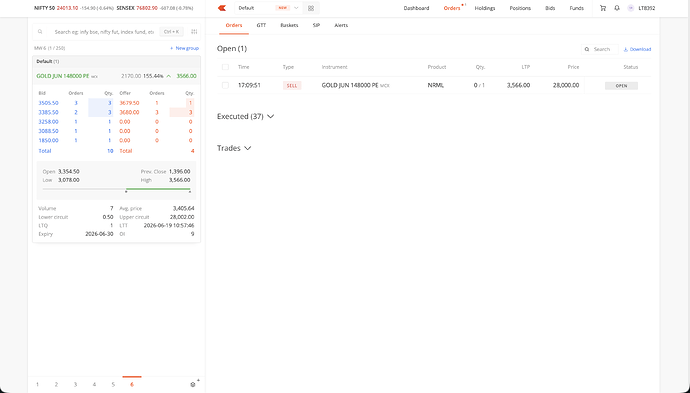Tick the select-all orders checkbox
Screen dimensions: 690x393
pos(225,67)
